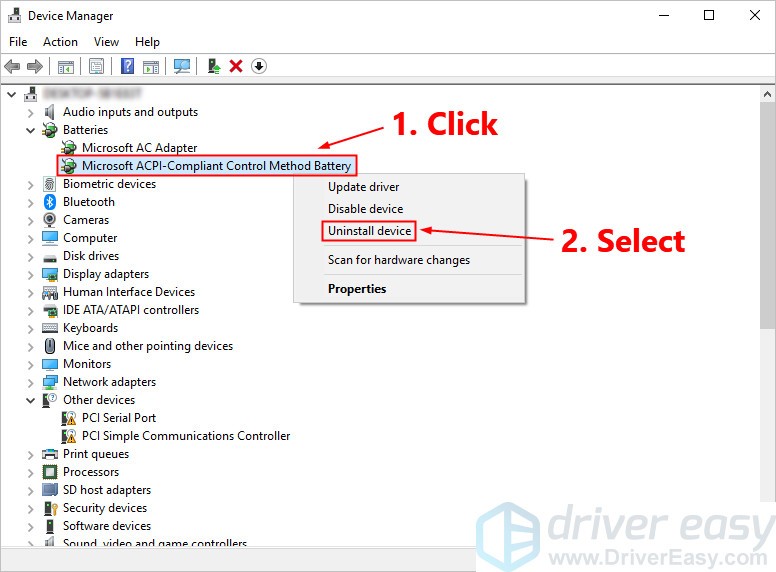Viewport: 776px width, 572px height.
Task: Open the Action menu
Action: (60, 42)
